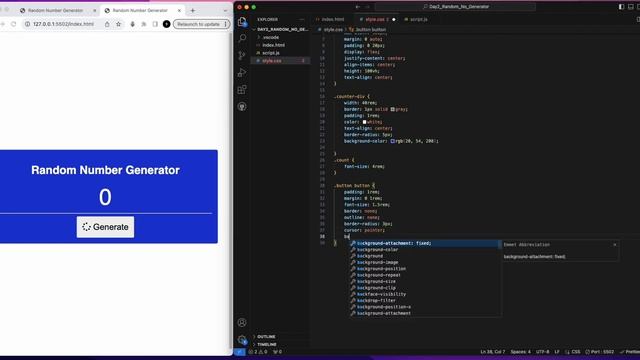This screenshot has height=360, width=640.
Task: Open the Explorer view in VS Code activity bar
Action: click(x=242, y=22)
